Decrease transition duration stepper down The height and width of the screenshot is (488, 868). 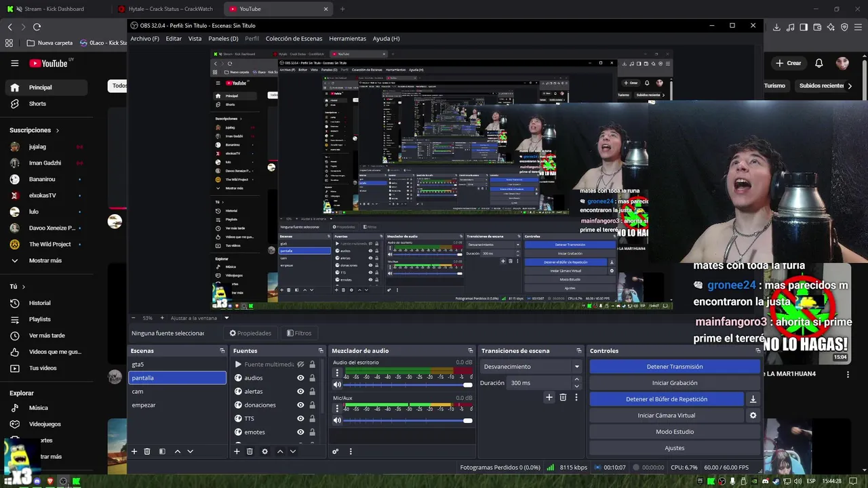click(x=576, y=386)
